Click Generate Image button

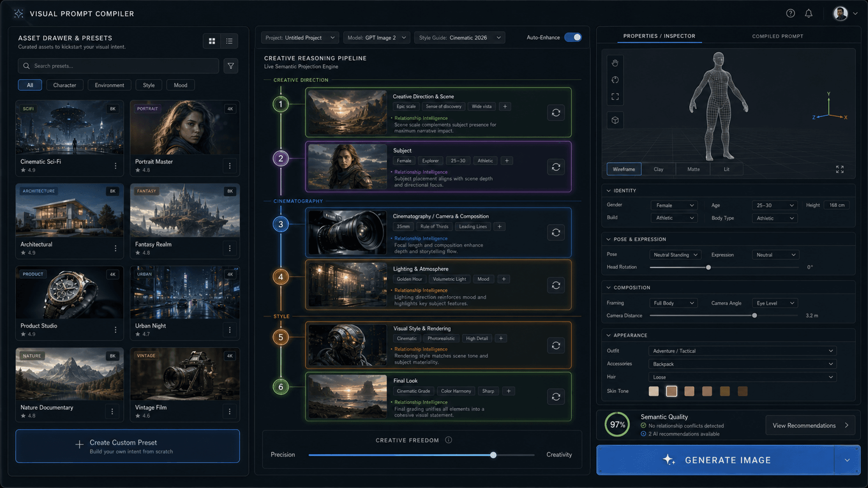point(715,460)
